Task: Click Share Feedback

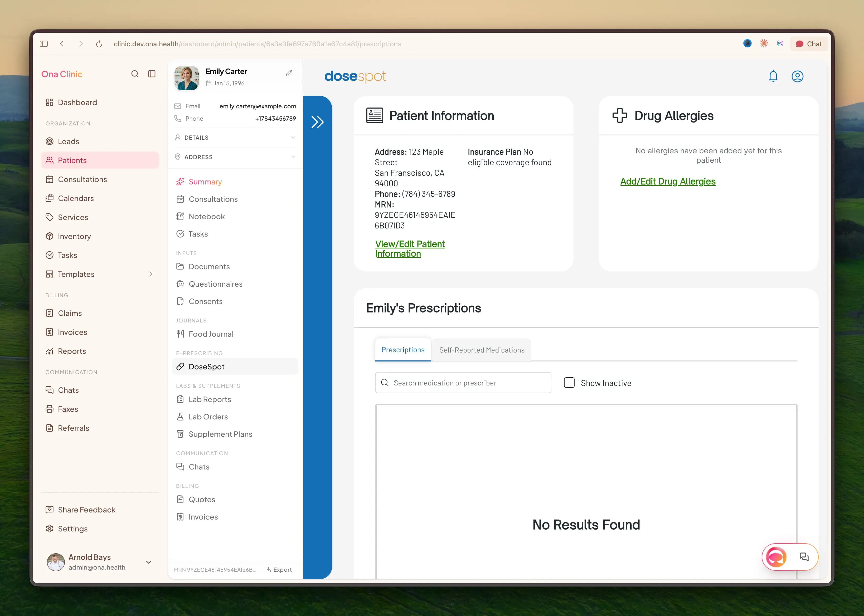Action: [x=100, y=510]
